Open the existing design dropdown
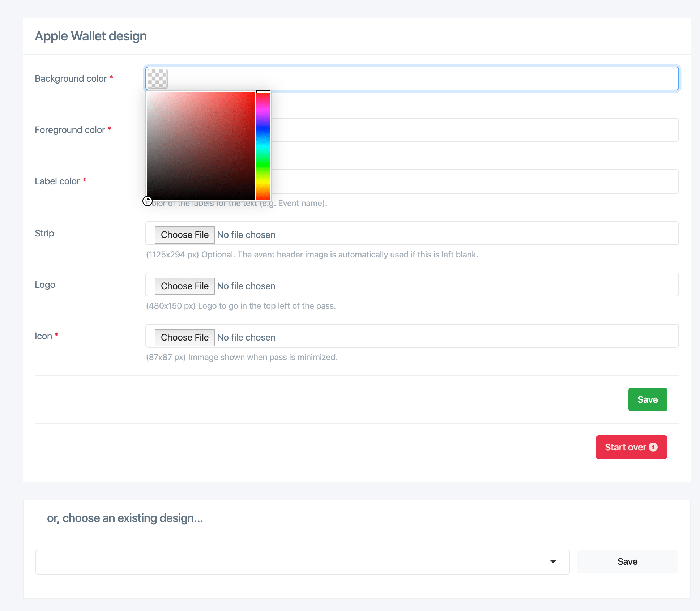The height and width of the screenshot is (611, 700). (303, 562)
